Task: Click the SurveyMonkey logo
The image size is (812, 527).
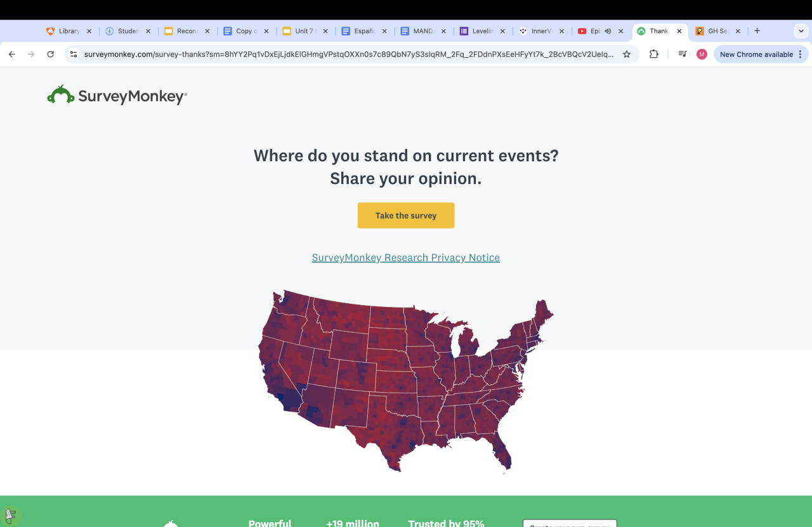Action: (117, 95)
